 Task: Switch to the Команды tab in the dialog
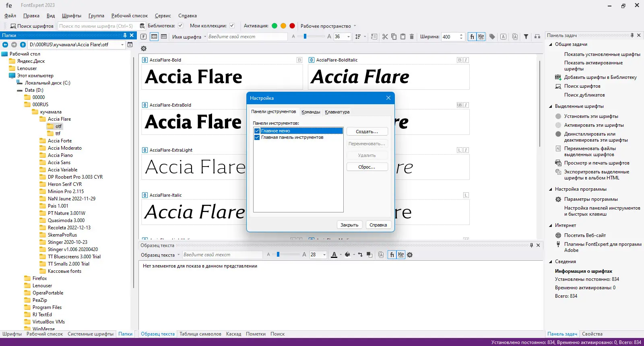coord(311,112)
